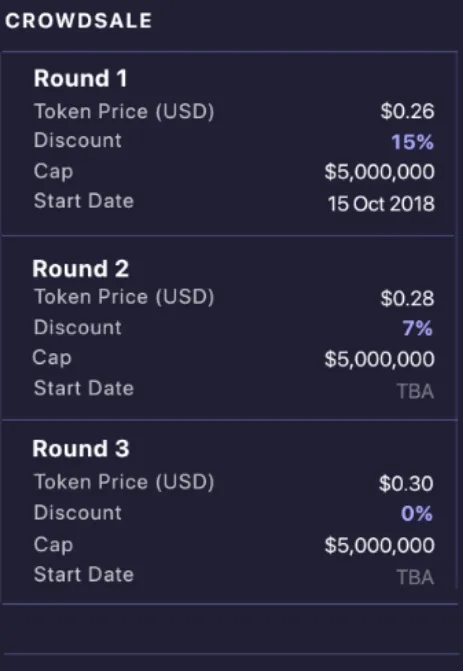
Task: Click the Round 1 cap $5,000,000
Action: click(x=380, y=172)
